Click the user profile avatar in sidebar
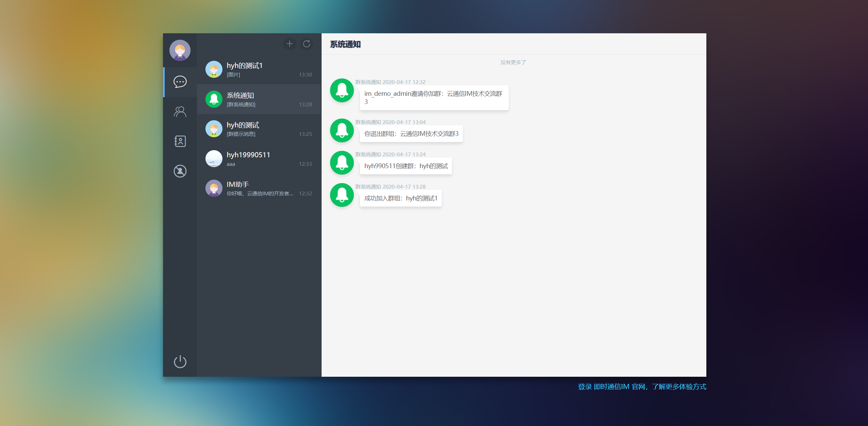 tap(180, 50)
